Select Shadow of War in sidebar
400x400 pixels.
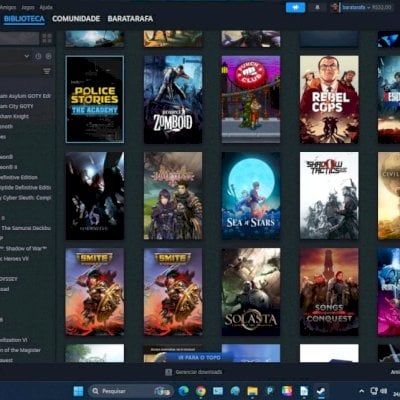(24, 249)
